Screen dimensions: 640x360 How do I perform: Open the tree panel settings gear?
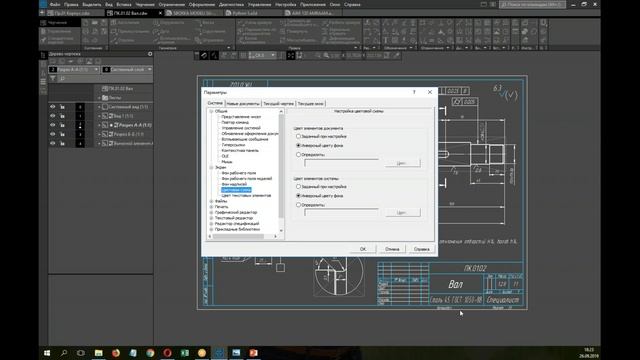(x=150, y=54)
